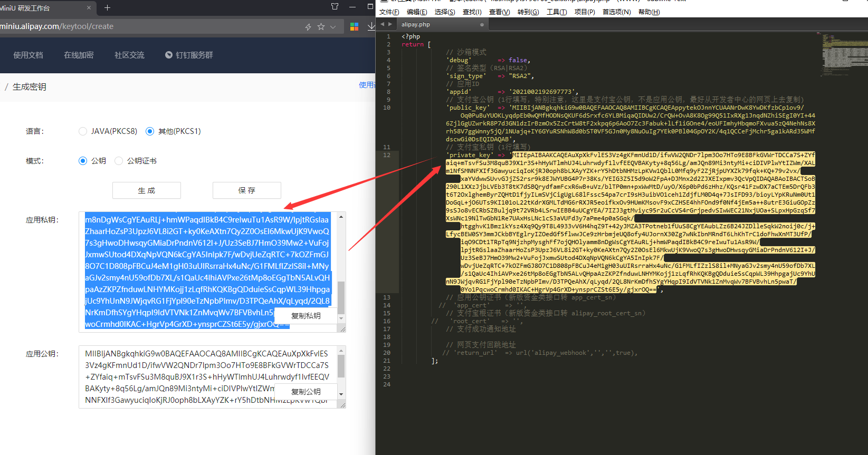Screen dimensions: 868x455
Task: Click the lightning speed-mode icon in address bar
Action: click(308, 26)
